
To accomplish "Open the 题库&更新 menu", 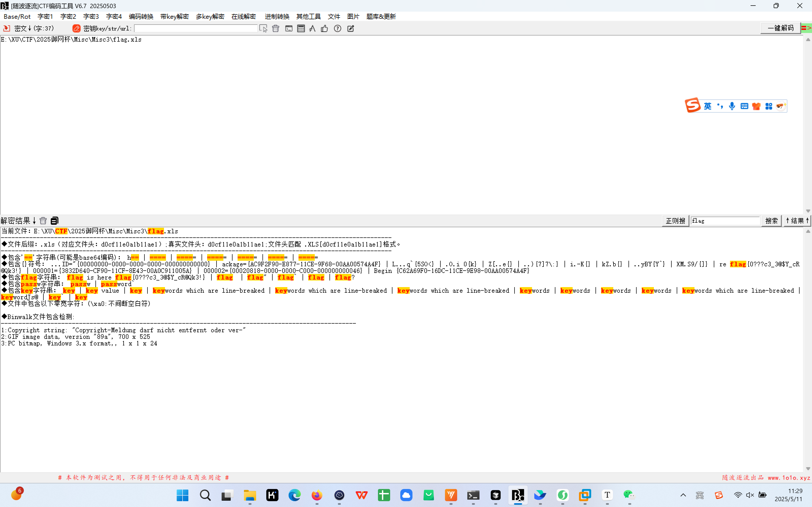I will coord(381,16).
